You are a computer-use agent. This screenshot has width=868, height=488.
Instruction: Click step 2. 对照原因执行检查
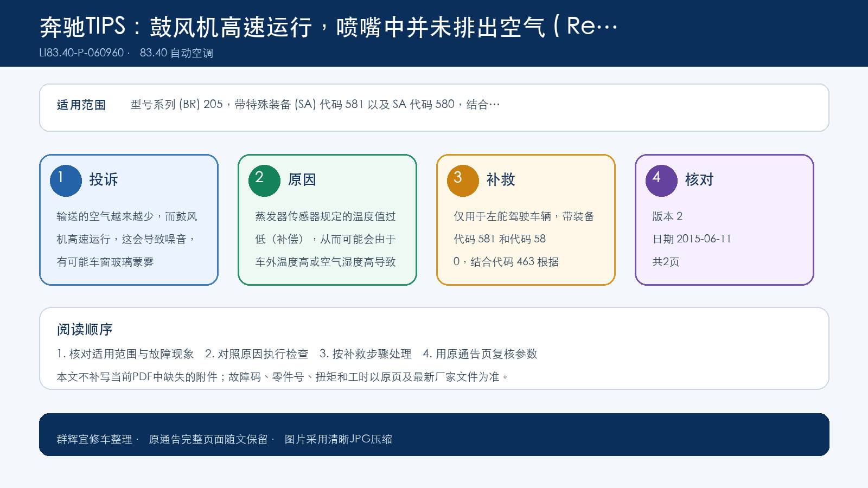pyautogui.click(x=257, y=354)
